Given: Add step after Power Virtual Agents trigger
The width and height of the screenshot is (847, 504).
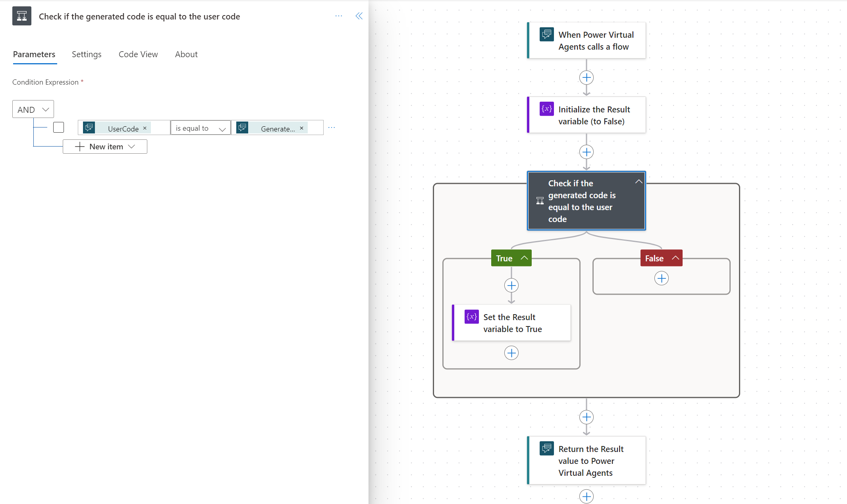Looking at the screenshot, I should (587, 77).
